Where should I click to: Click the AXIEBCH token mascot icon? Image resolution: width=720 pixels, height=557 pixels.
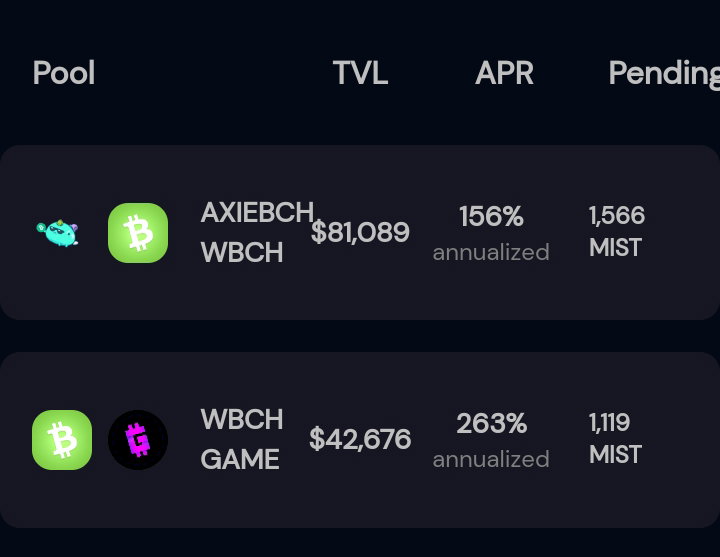coord(57,233)
